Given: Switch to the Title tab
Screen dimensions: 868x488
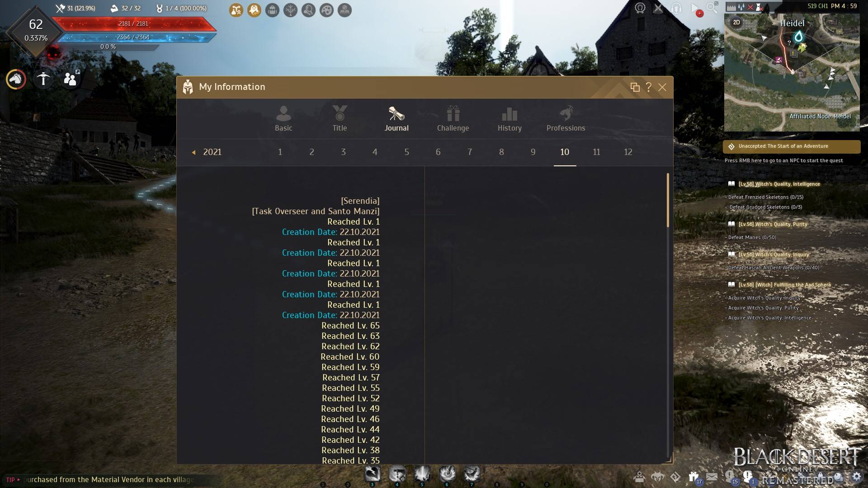Looking at the screenshot, I should pos(339,118).
